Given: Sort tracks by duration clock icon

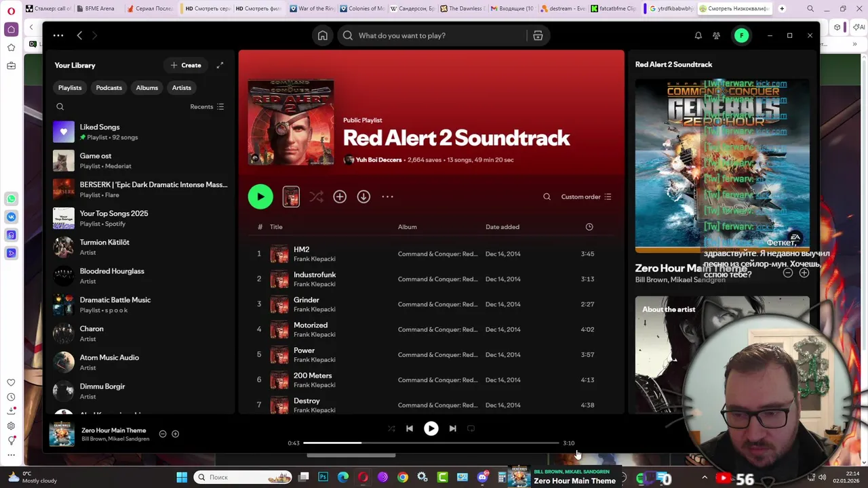Looking at the screenshot, I should (x=589, y=227).
